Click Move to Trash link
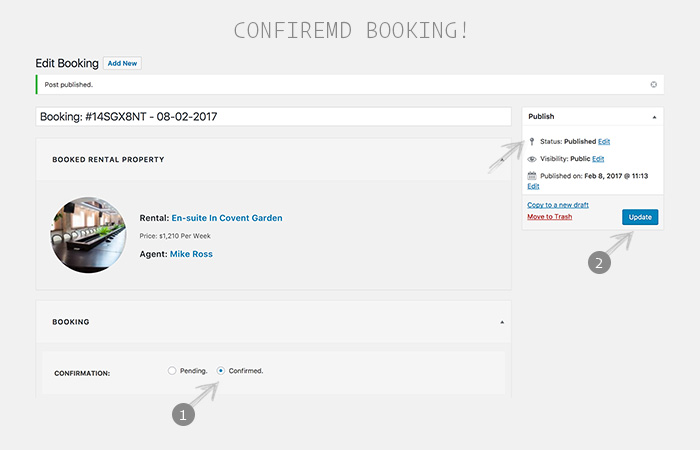Viewport: 700px width, 450px height. [x=550, y=217]
